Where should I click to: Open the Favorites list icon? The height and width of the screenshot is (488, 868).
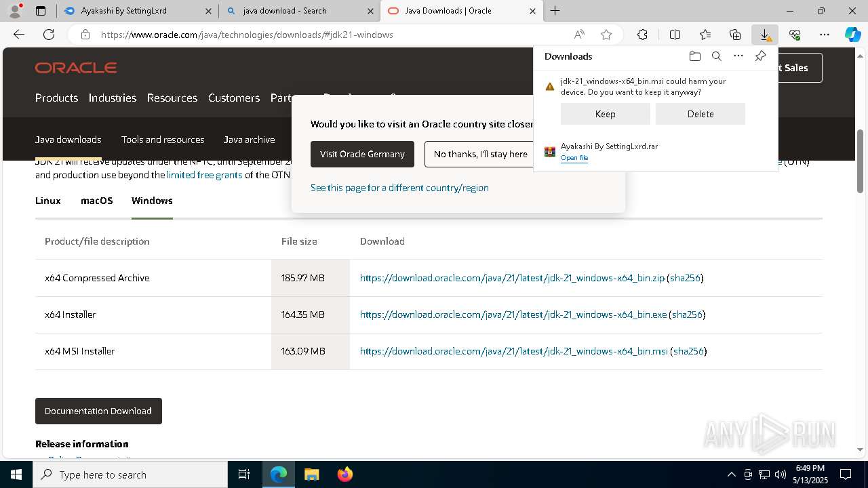(x=705, y=35)
